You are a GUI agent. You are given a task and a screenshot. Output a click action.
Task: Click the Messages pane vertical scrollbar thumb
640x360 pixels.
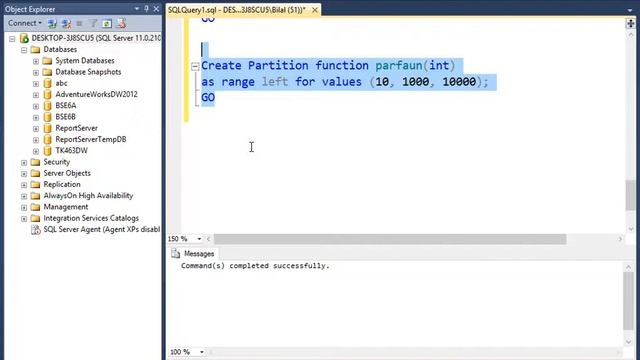point(628,300)
